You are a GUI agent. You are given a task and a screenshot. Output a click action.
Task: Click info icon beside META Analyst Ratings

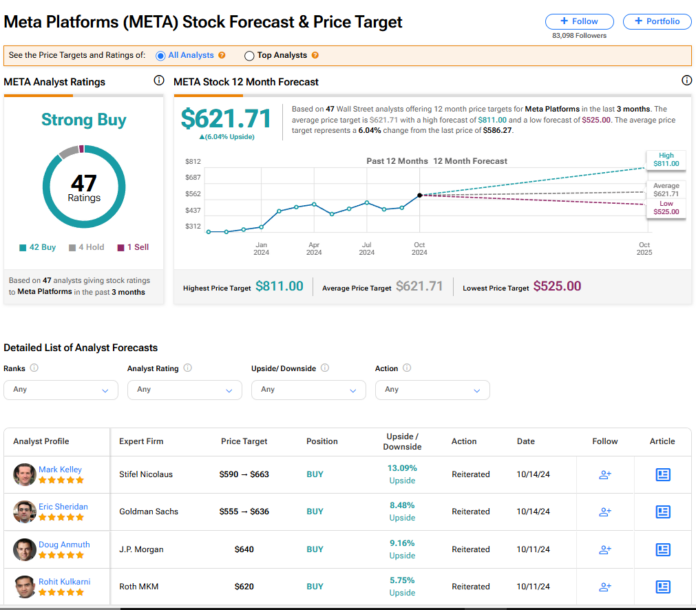click(x=158, y=81)
